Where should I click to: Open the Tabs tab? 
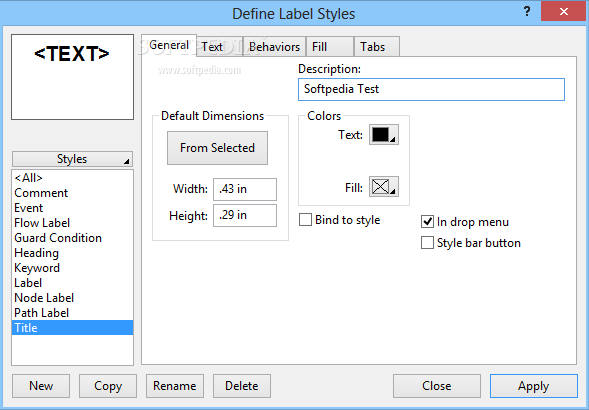tap(377, 47)
